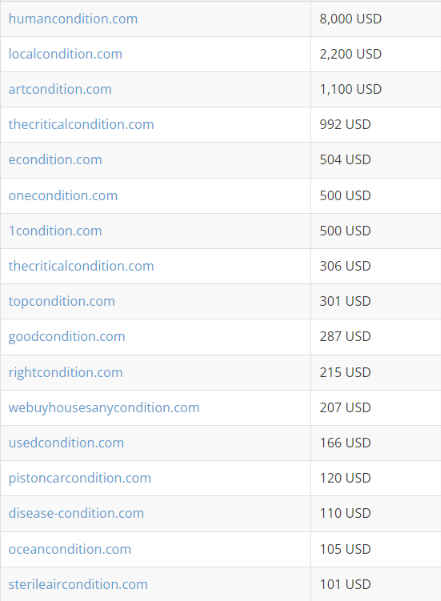Open thecriticalcondition.com priced 992 USD

pos(81,125)
